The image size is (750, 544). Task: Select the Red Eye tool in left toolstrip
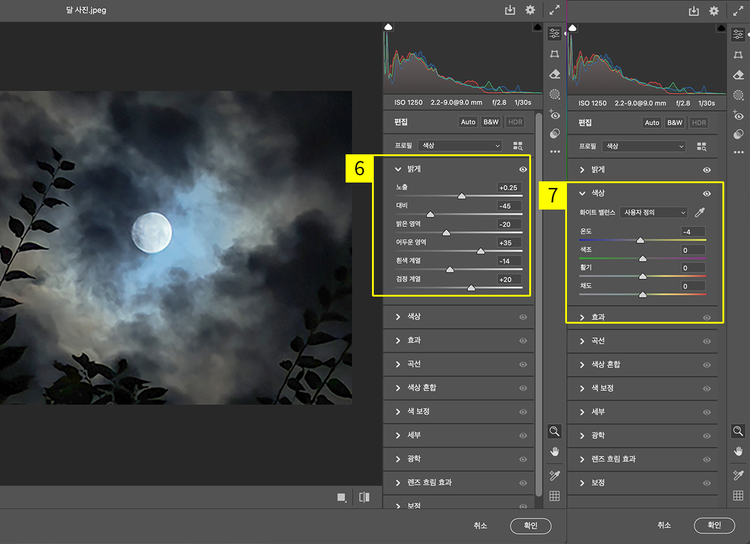click(554, 115)
